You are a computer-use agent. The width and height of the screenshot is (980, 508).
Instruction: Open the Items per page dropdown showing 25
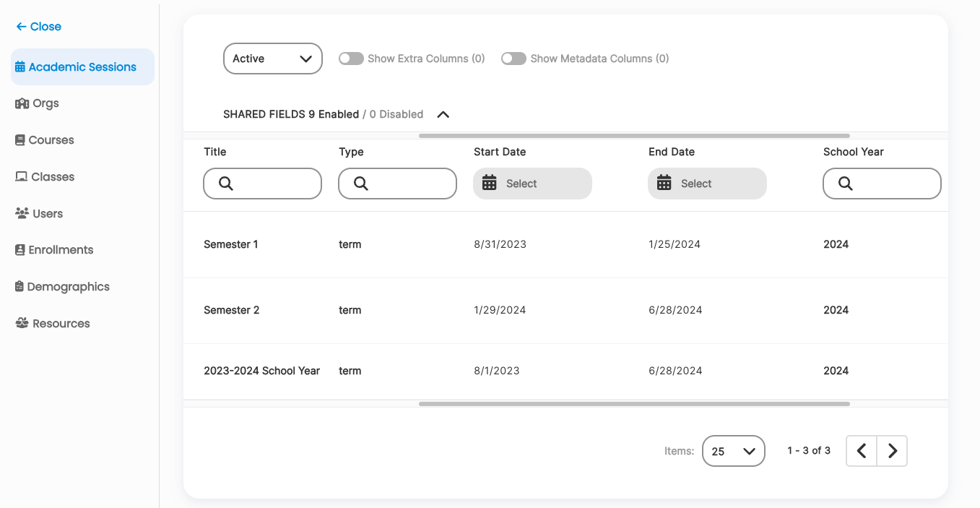[x=733, y=450]
